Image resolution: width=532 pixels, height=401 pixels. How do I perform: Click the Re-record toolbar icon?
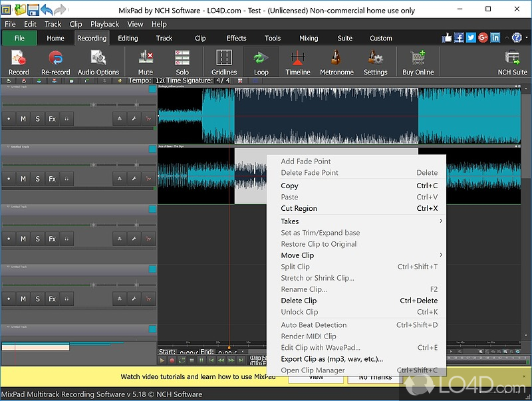click(56, 63)
